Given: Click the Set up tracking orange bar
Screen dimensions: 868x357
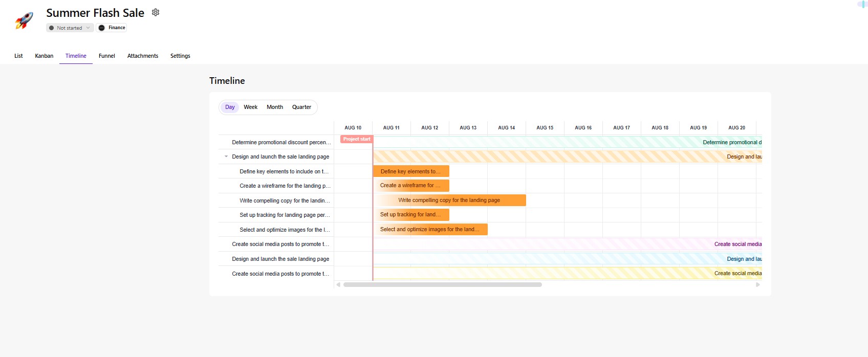Looking at the screenshot, I should 411,215.
